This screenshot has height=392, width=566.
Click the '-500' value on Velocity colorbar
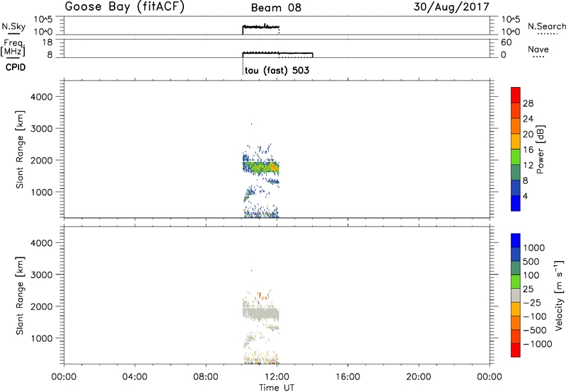(x=535, y=330)
